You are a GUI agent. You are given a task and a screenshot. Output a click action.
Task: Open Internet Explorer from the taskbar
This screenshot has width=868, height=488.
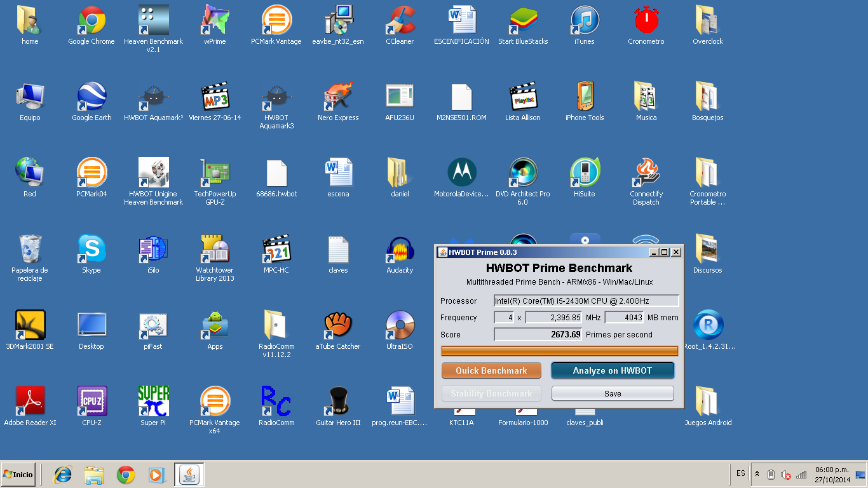tap(63, 475)
